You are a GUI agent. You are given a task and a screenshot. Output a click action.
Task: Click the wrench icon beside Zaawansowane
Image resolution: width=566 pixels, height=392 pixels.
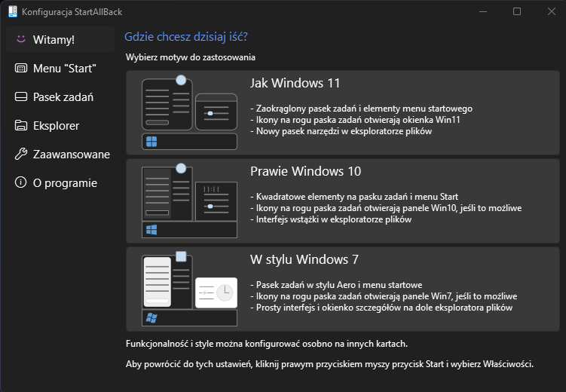pos(20,154)
